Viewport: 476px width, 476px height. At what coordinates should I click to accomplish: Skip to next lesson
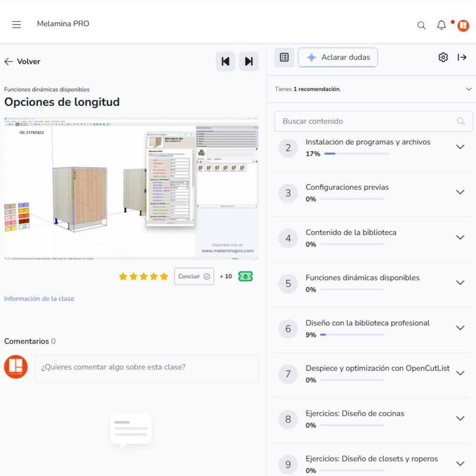pos(249,61)
